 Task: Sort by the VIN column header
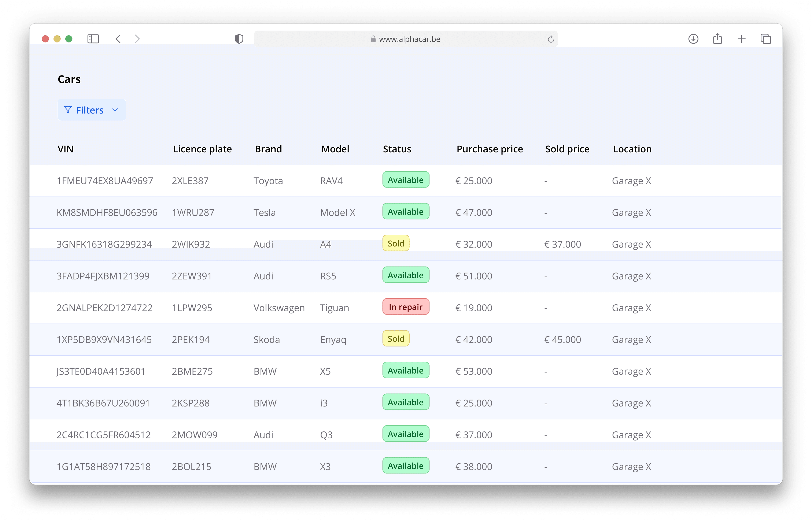coord(66,149)
